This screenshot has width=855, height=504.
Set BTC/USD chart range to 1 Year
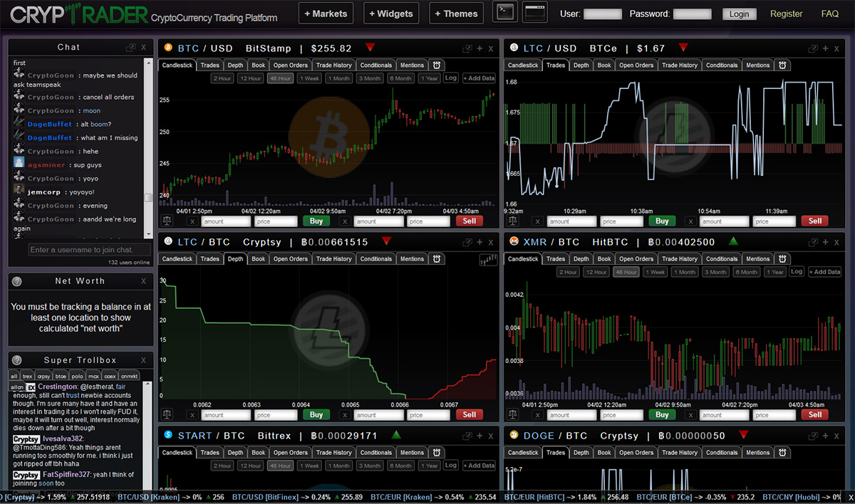point(430,78)
